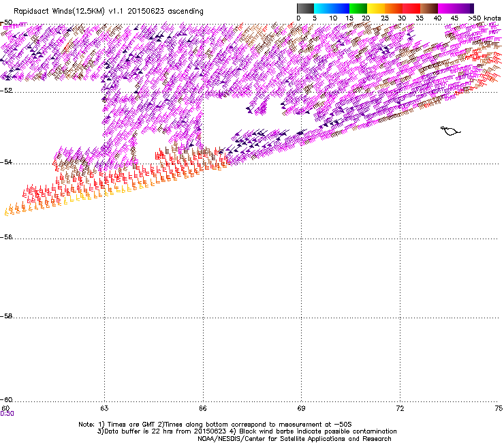This screenshot has width=504, height=443.
Task: Click the island outline near 73.5E, 53S
Action: pos(450,131)
